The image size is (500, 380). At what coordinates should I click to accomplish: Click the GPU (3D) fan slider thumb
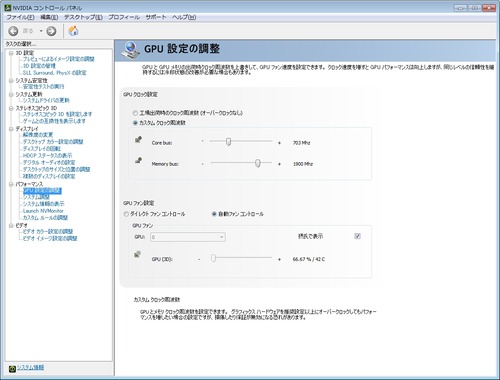pos(213,258)
